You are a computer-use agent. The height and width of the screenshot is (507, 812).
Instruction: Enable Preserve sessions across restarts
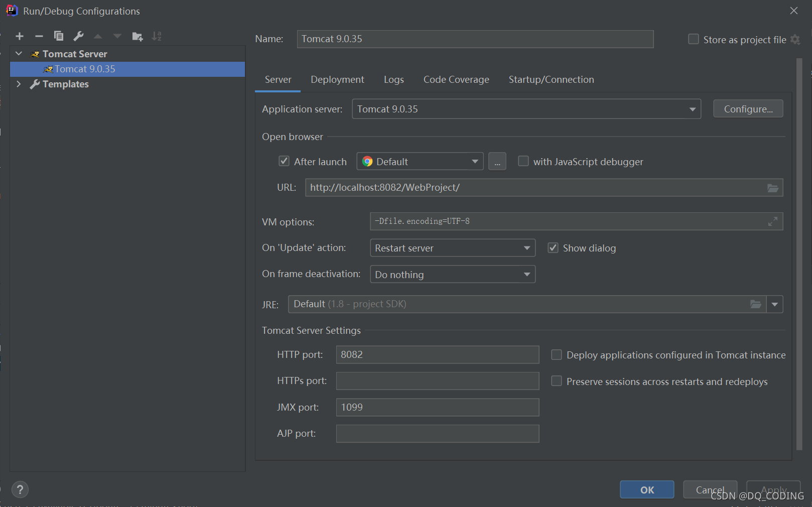(557, 382)
